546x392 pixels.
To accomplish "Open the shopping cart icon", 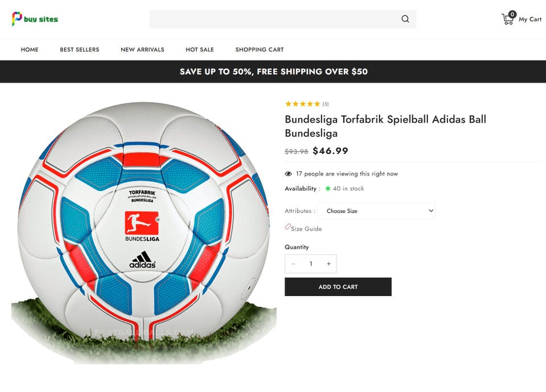I will [x=508, y=19].
